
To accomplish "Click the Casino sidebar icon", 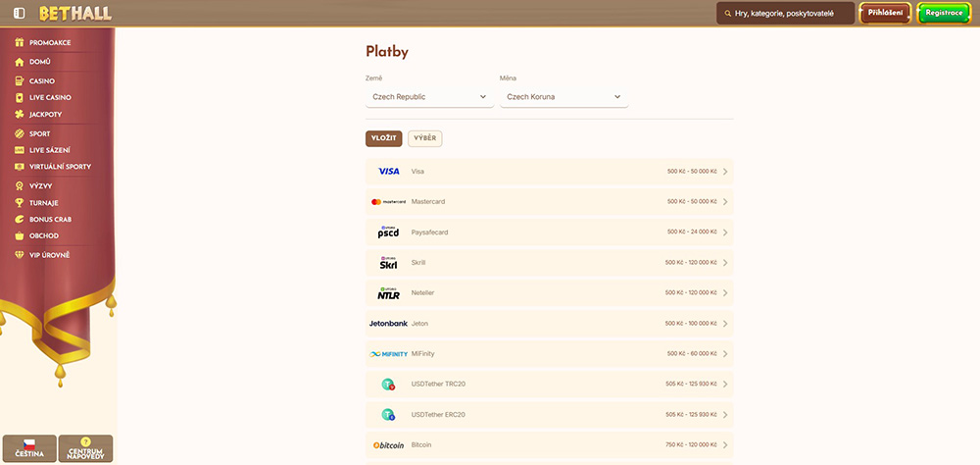I will tap(19, 80).
